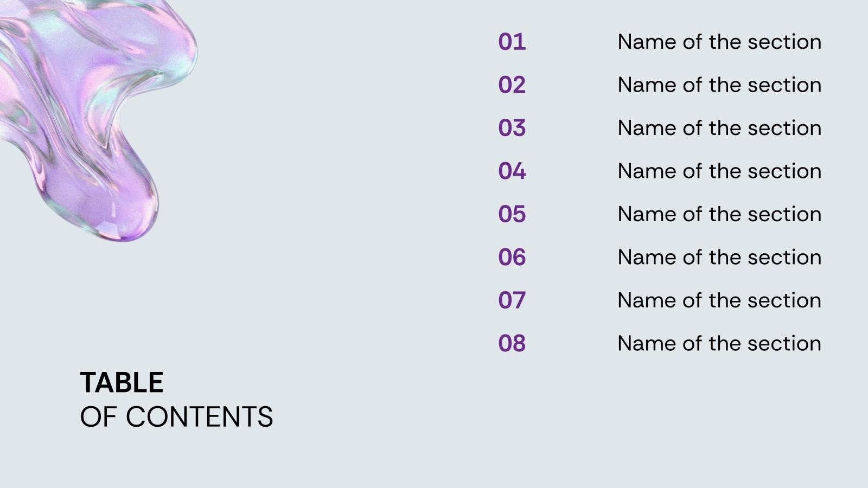Image resolution: width=868 pixels, height=488 pixels.
Task: Click section number 08
Action: point(512,343)
